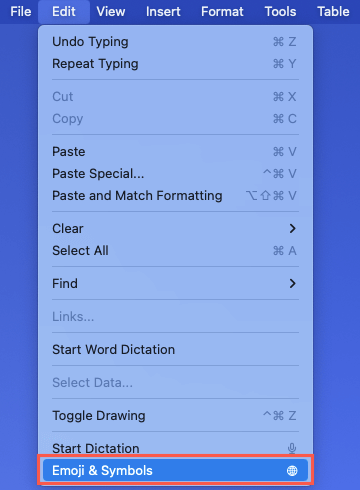Expand the Find submenu chevron

[292, 284]
